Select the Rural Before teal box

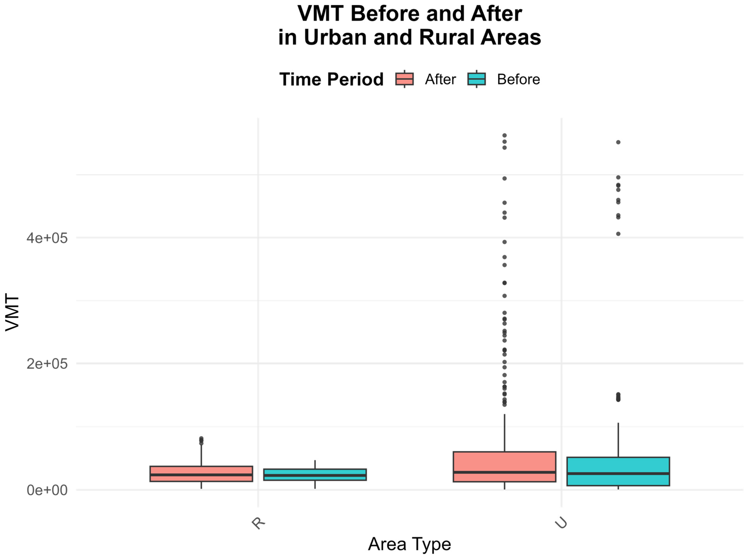[315, 475]
